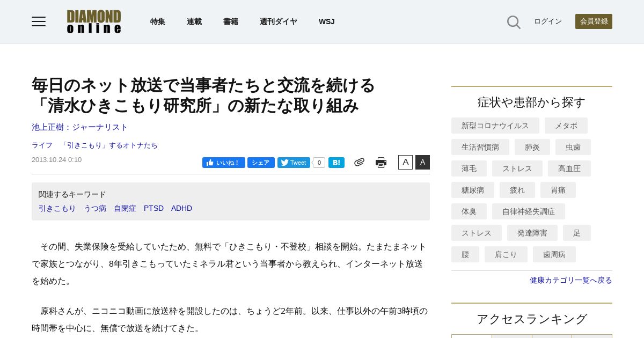Open the WSJ menu item

click(327, 21)
